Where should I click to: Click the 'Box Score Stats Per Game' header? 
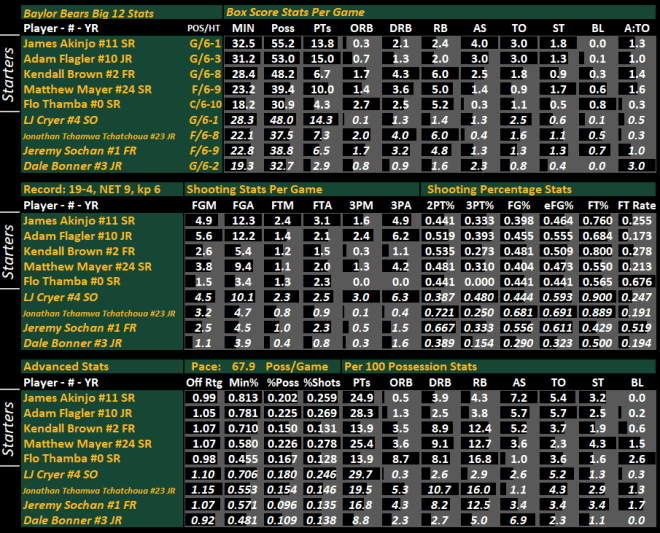[295, 12]
